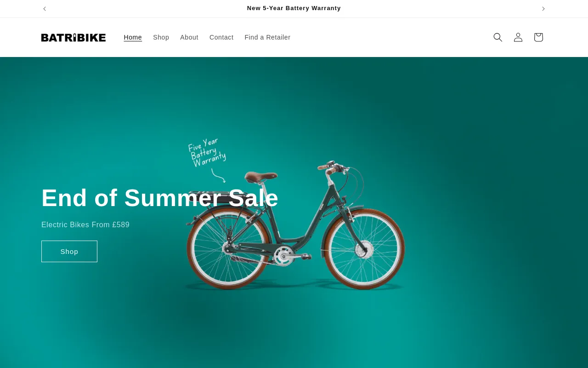The height and width of the screenshot is (368, 588).
Task: Show the next announcement with right chevron
Action: (543, 9)
